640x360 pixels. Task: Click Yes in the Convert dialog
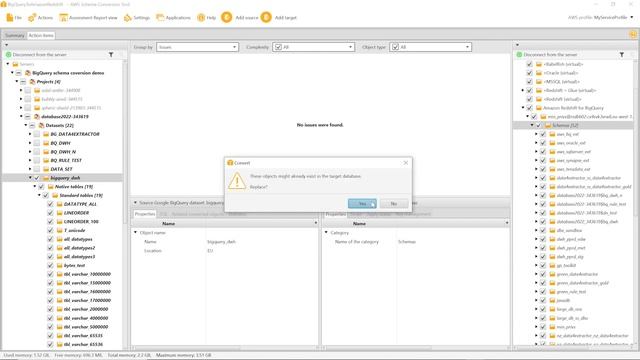pyautogui.click(x=362, y=203)
